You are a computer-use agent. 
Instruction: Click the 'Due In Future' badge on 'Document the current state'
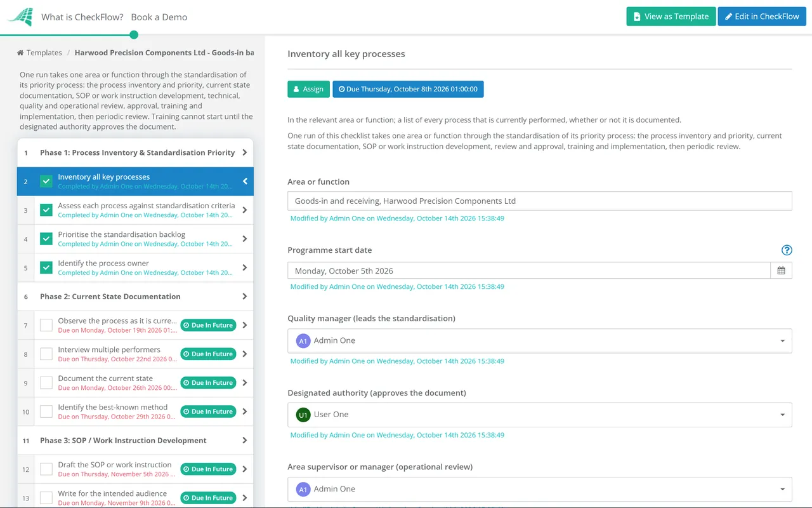click(208, 383)
